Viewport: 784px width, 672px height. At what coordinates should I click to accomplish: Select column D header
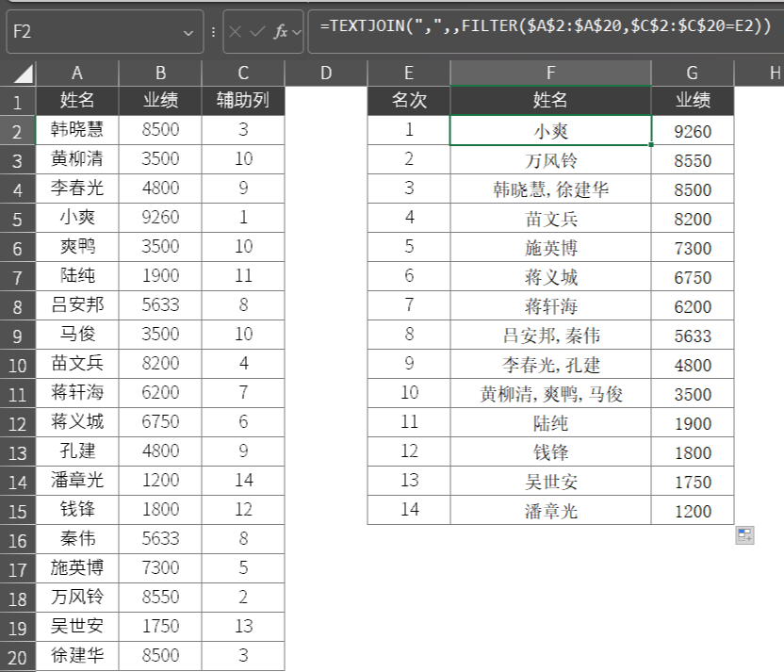(x=326, y=73)
